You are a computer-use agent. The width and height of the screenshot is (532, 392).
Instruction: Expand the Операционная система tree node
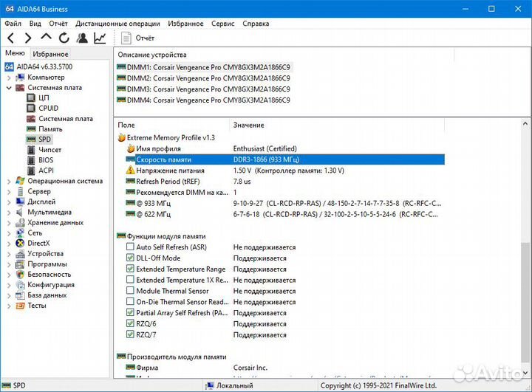(x=8, y=181)
